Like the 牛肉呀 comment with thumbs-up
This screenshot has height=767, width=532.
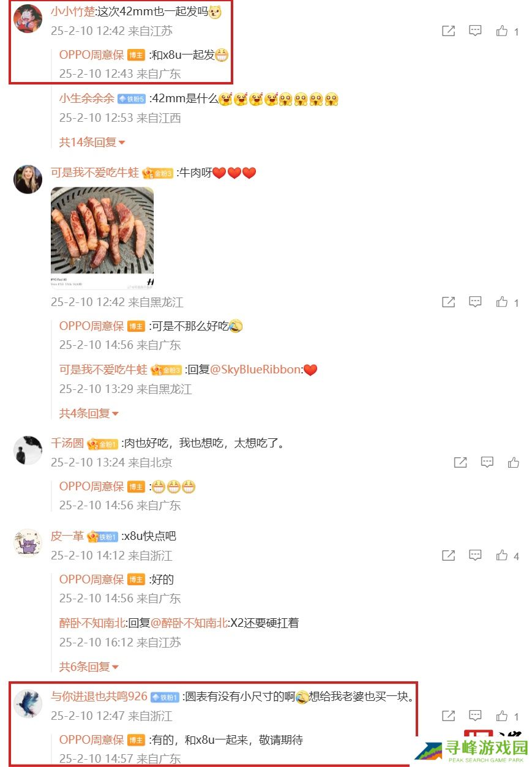[508, 302]
